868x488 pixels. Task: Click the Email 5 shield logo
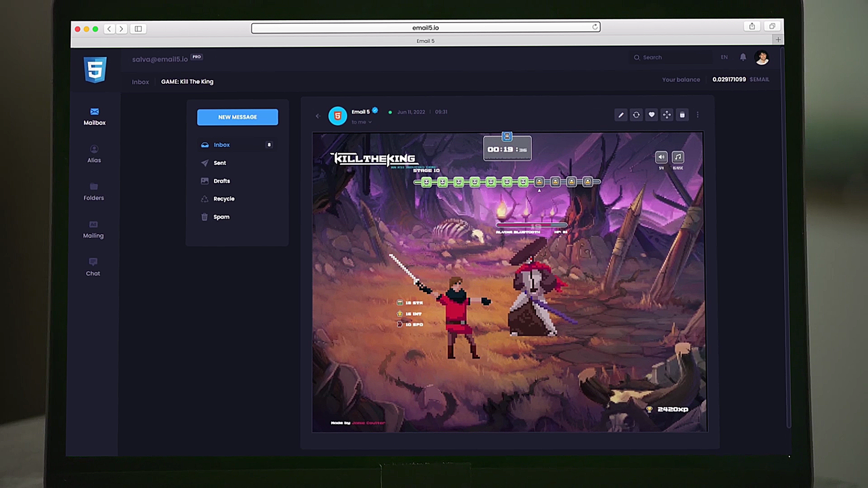(95, 70)
